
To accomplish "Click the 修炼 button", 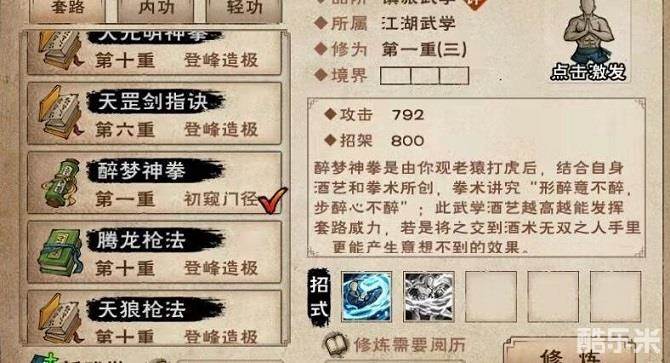I will 573,352.
